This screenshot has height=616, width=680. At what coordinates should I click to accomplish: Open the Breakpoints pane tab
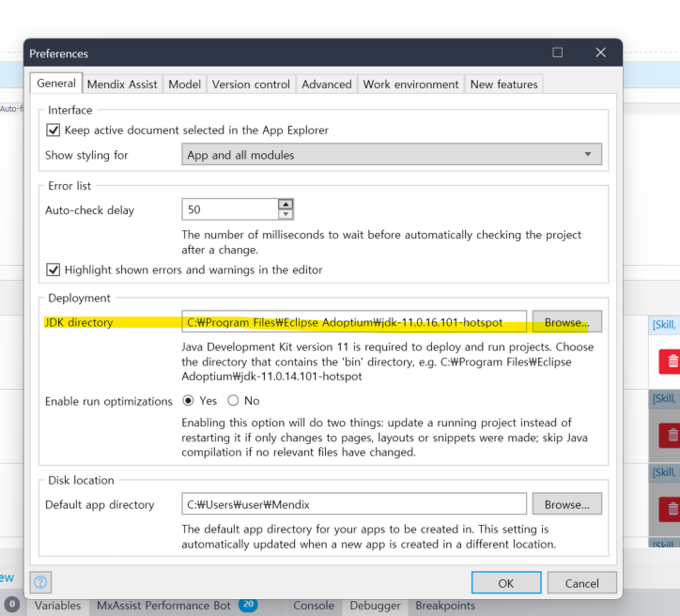(445, 606)
